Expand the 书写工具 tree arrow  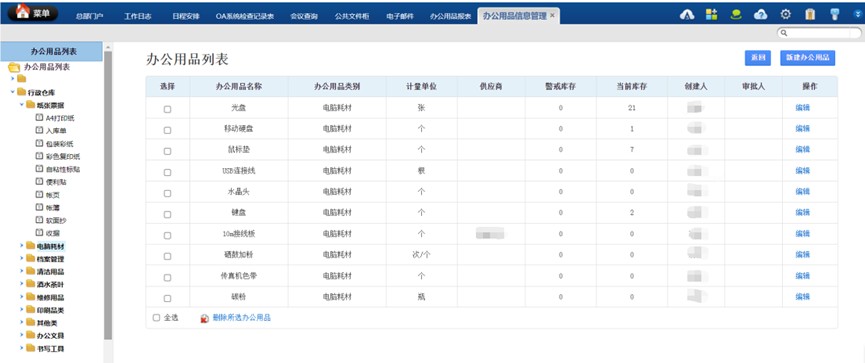click(x=22, y=348)
